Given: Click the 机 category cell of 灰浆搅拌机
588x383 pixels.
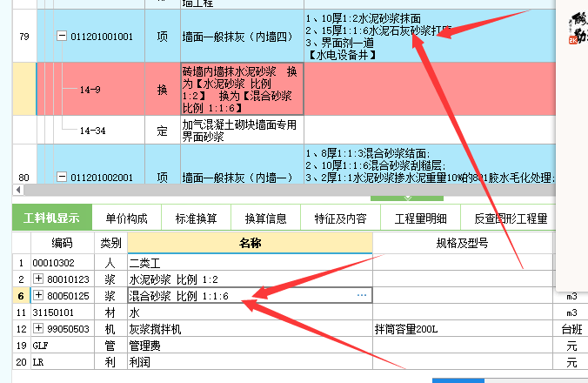Looking at the screenshot, I should [x=111, y=329].
